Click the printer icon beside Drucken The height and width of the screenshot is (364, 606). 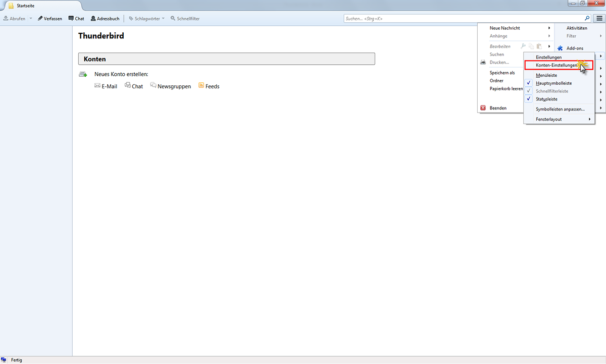coord(483,62)
